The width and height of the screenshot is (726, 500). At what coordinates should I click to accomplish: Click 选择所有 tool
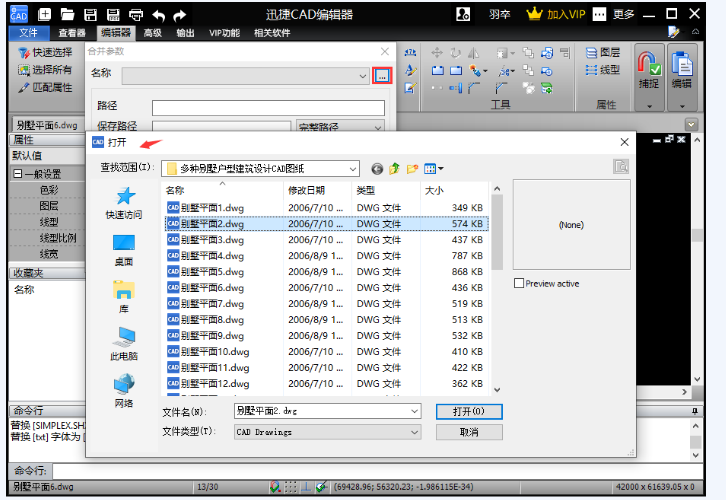pyautogui.click(x=45, y=70)
